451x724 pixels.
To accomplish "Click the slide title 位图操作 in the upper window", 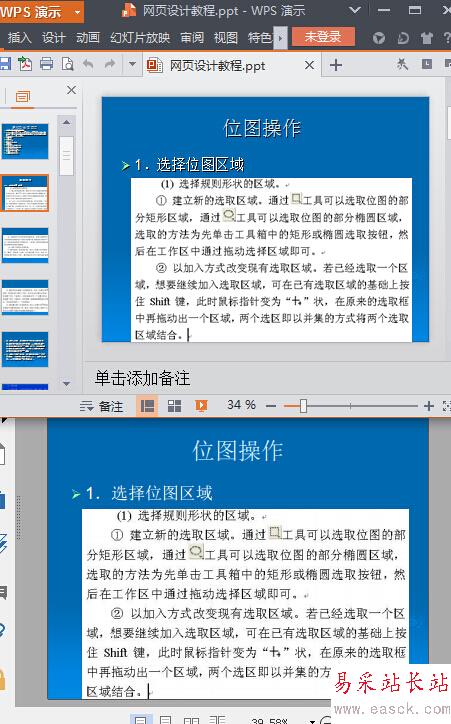I will click(x=262, y=128).
